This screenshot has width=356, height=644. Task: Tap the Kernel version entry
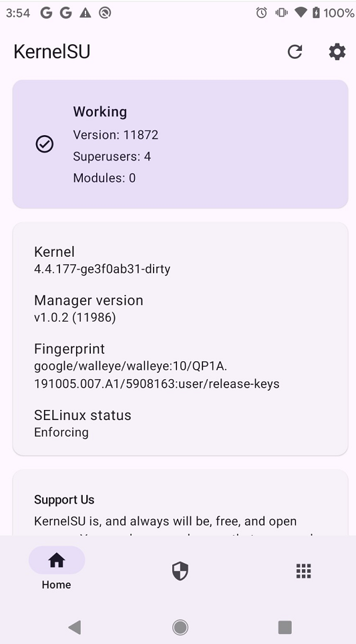click(102, 260)
